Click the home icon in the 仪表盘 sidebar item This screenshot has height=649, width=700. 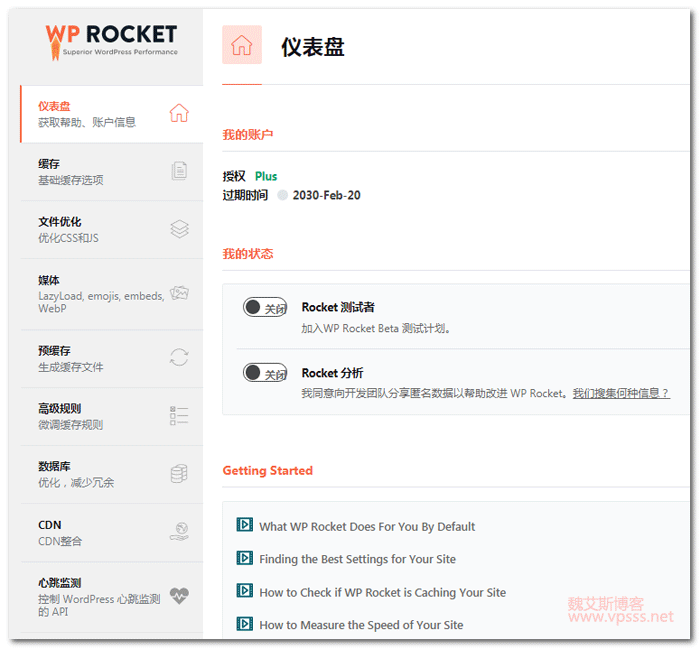click(x=179, y=113)
